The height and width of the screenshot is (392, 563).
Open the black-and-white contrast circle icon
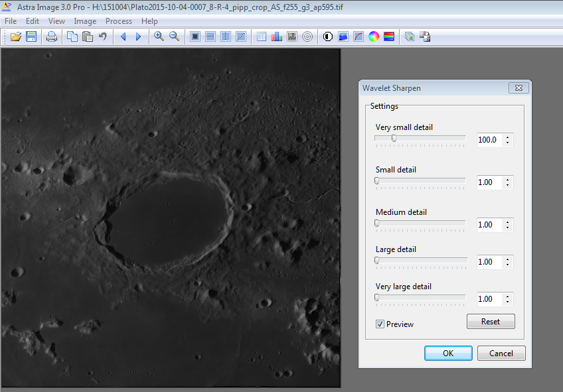point(328,36)
